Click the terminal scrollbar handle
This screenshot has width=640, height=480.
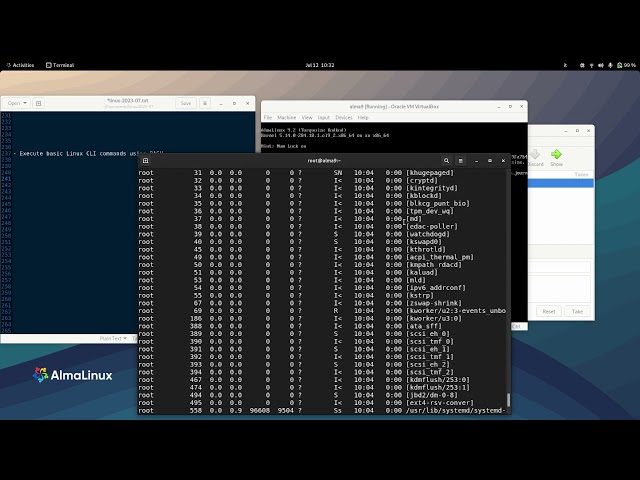pyautogui.click(x=508, y=400)
